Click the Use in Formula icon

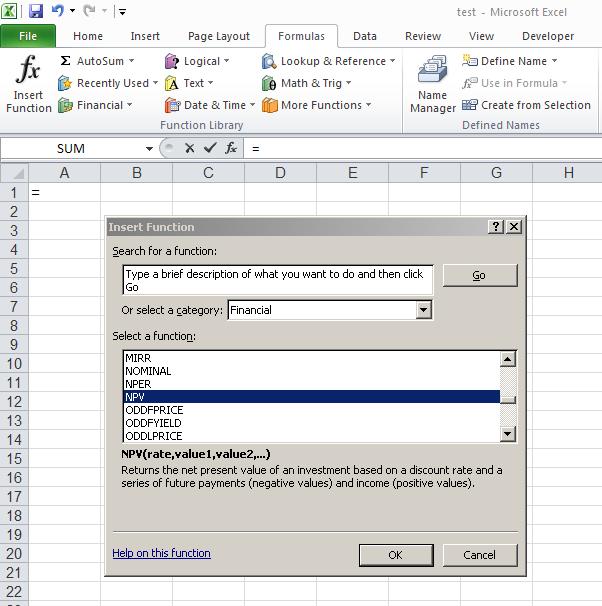[x=470, y=83]
